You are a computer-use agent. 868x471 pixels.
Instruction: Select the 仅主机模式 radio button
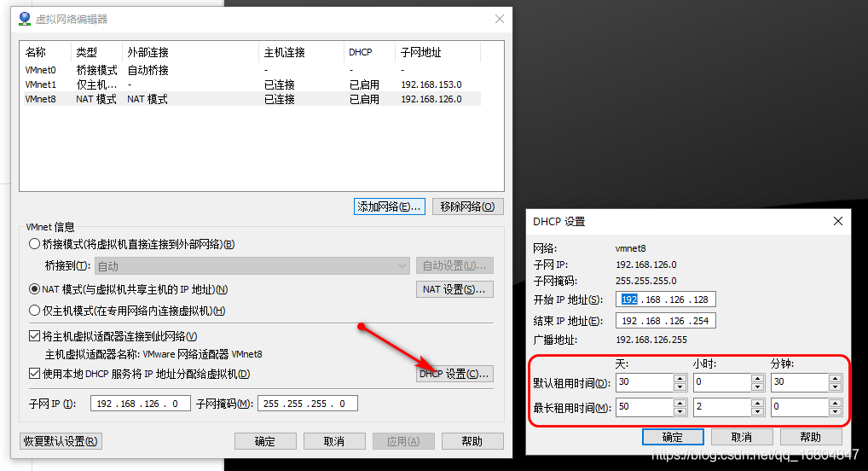tap(34, 311)
